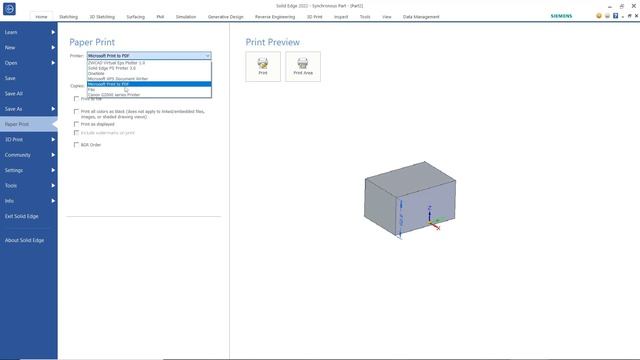
Task: Click the Print Area button icon
Action: 303,67
